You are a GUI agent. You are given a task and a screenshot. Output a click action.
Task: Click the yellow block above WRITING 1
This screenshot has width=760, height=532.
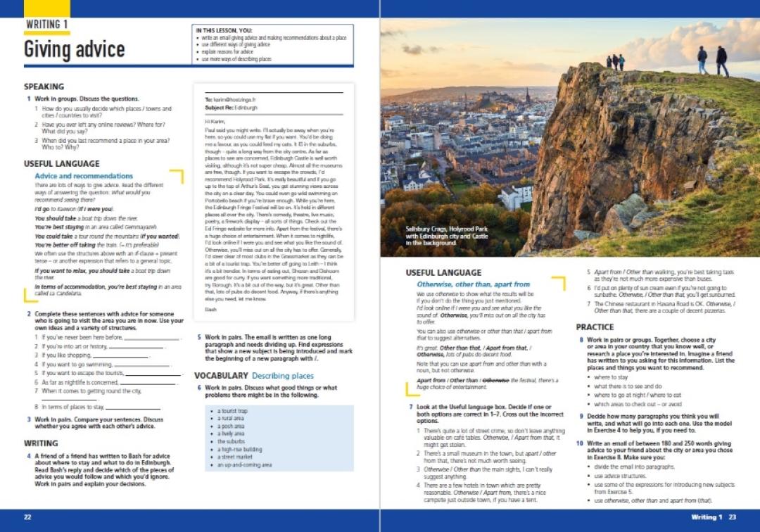[x=47, y=8]
